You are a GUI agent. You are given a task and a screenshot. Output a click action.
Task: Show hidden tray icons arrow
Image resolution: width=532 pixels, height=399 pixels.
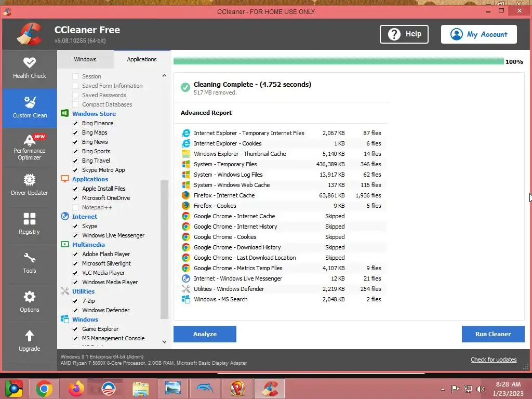(x=443, y=389)
